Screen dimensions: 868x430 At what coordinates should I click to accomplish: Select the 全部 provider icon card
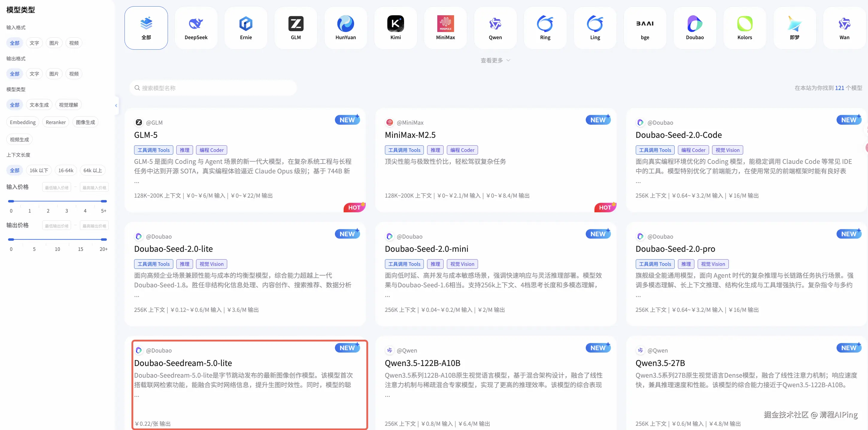click(146, 28)
